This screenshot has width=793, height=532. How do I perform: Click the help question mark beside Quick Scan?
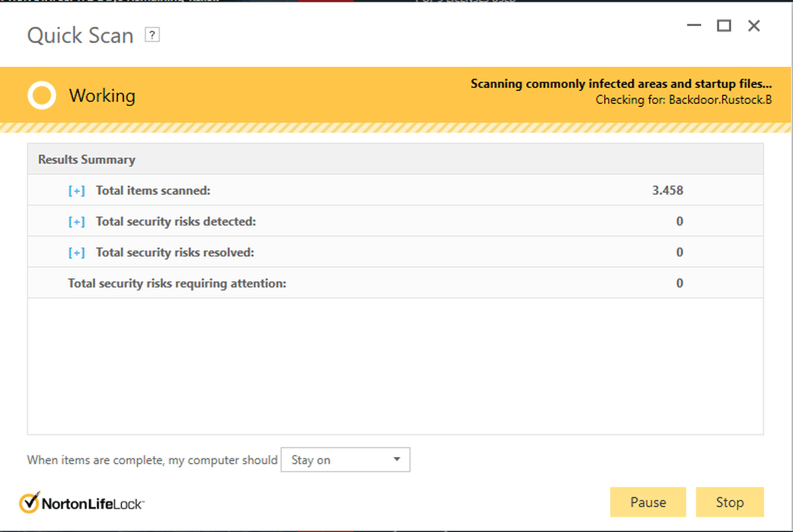point(153,35)
